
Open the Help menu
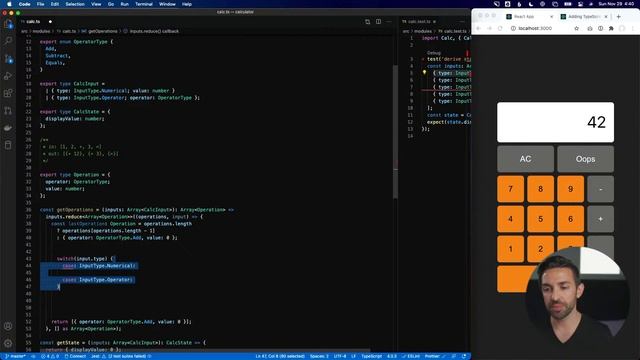pyautogui.click(x=187, y=4)
